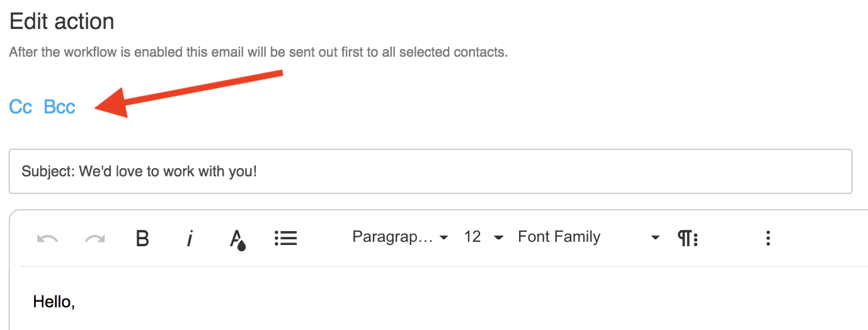The height and width of the screenshot is (330, 868).
Task: Click the subject text 'We'd love to work with you!'
Action: click(168, 171)
